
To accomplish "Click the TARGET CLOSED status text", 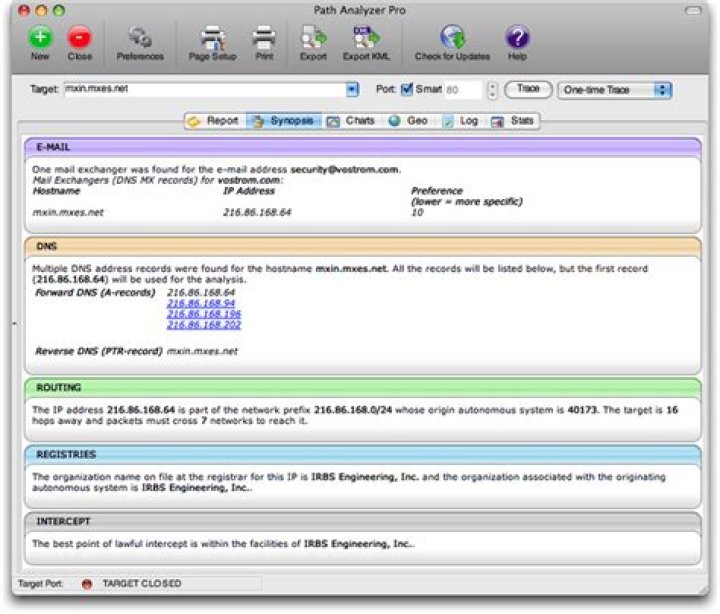I will [142, 583].
